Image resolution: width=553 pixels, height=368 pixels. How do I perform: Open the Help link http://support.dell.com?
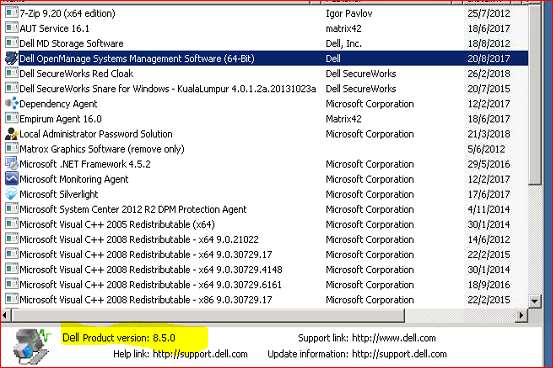click(200, 354)
